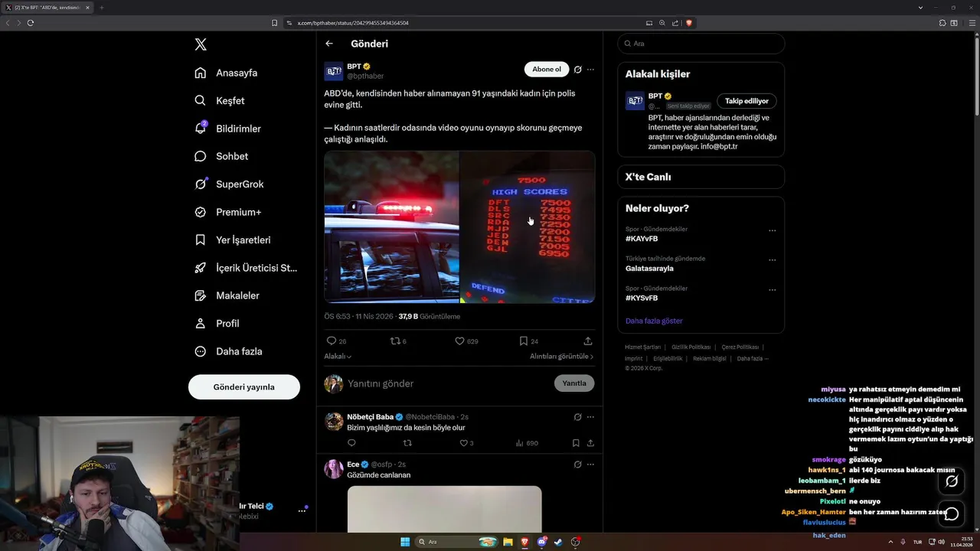This screenshot has width=980, height=551.
Task: Open the Windows Start menu
Action: click(405, 542)
